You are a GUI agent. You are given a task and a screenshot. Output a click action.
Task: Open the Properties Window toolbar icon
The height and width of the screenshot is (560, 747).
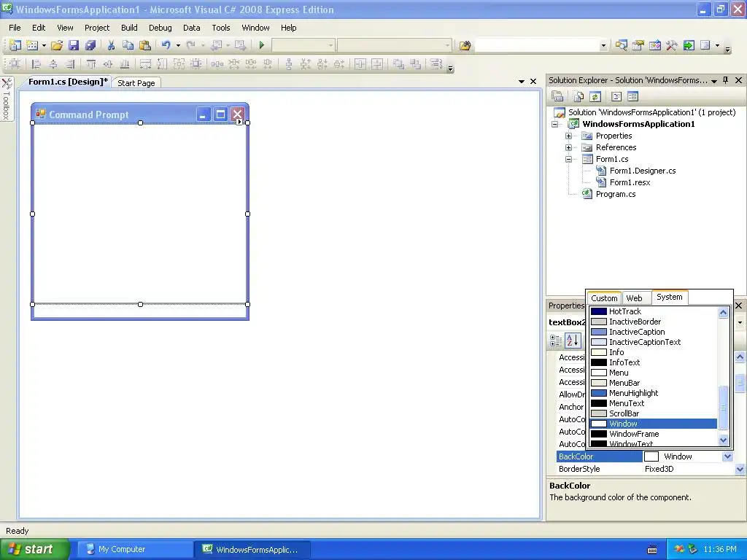[x=638, y=45]
